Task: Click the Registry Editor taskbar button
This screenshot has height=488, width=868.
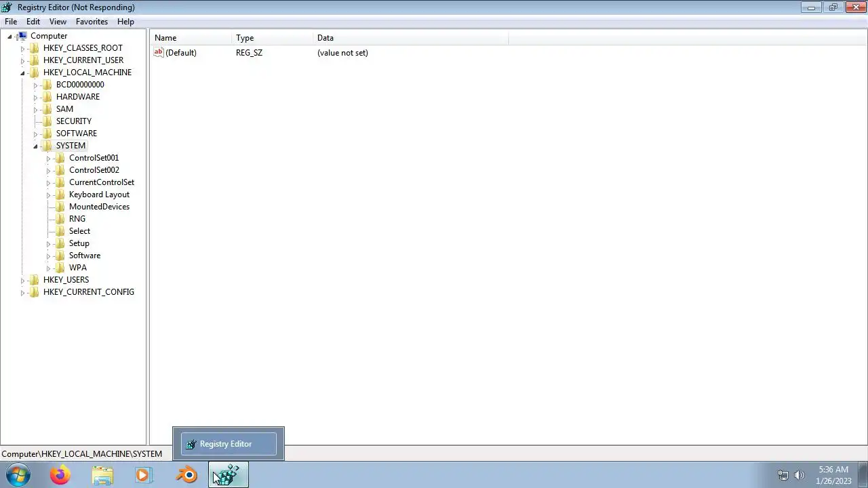Action: tap(229, 475)
